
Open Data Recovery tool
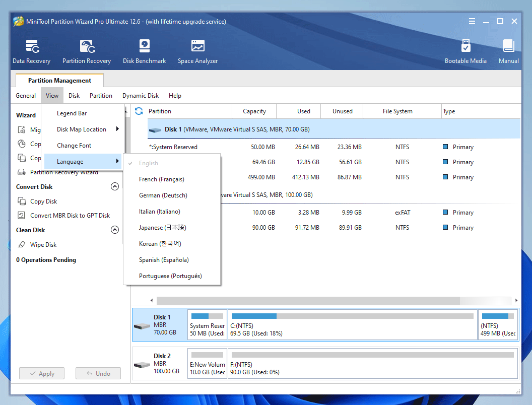pos(32,51)
